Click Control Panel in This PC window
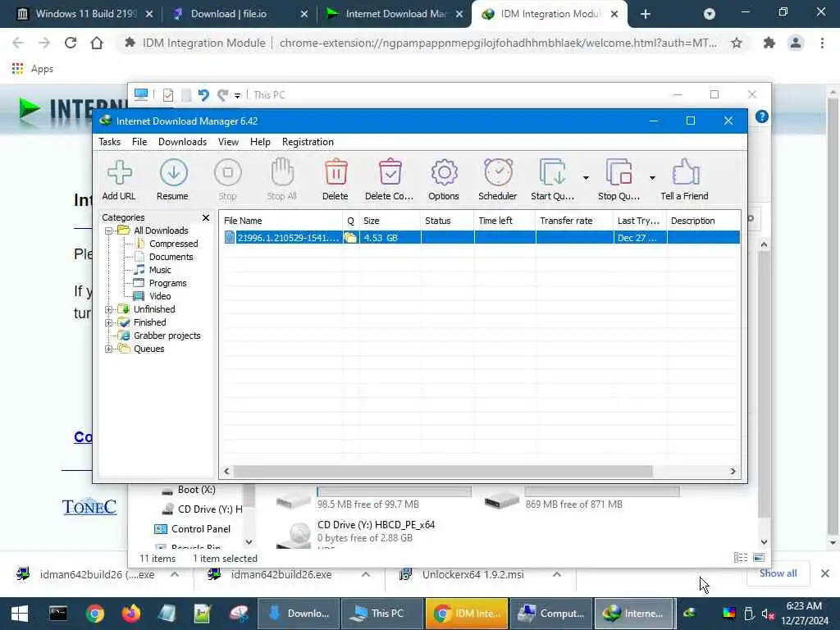The image size is (840, 630). tap(200, 529)
